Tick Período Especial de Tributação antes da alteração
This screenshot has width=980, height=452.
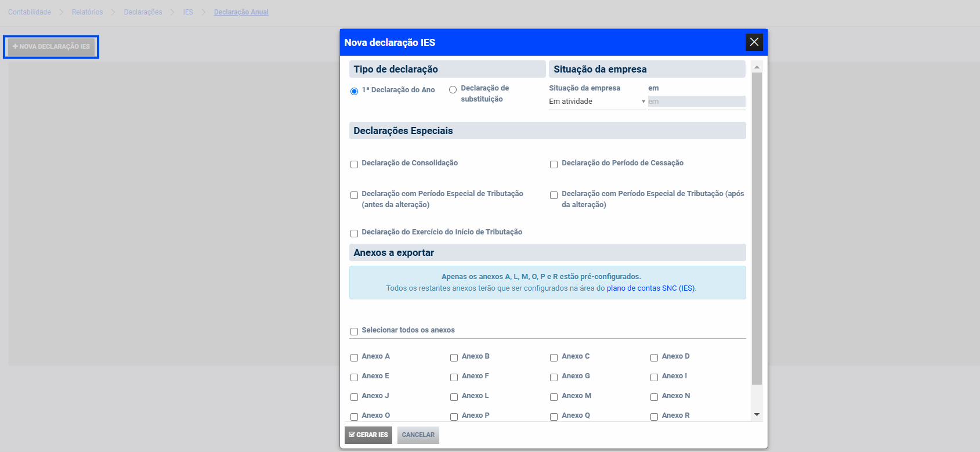coord(354,196)
